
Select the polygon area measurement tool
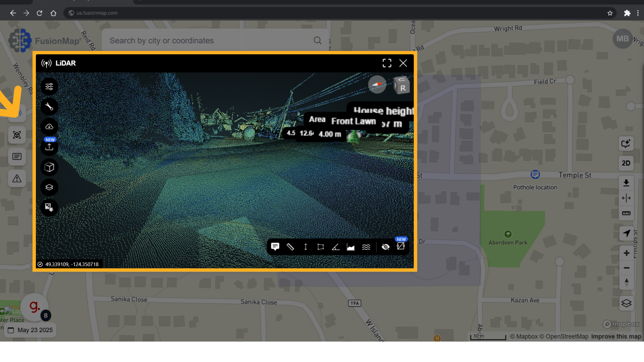(321, 247)
